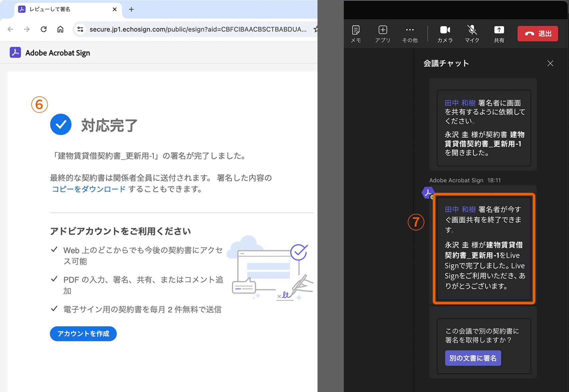Click the 会議チャット panel title

tap(446, 63)
